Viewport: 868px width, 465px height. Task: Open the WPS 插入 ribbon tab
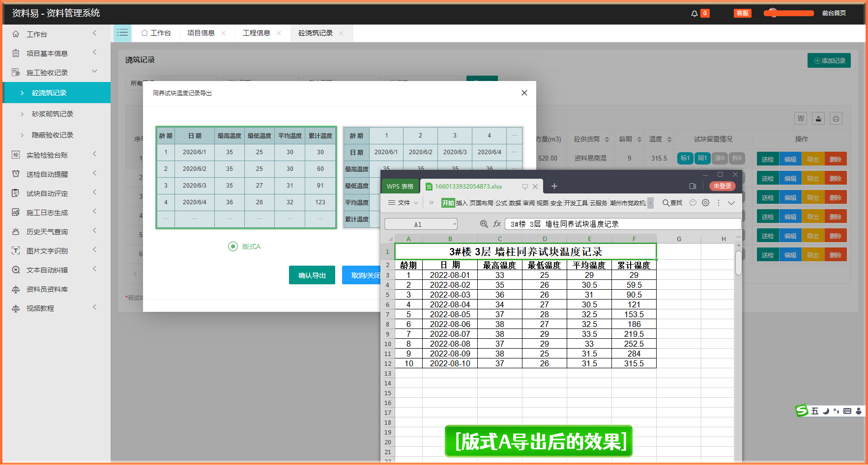click(462, 203)
